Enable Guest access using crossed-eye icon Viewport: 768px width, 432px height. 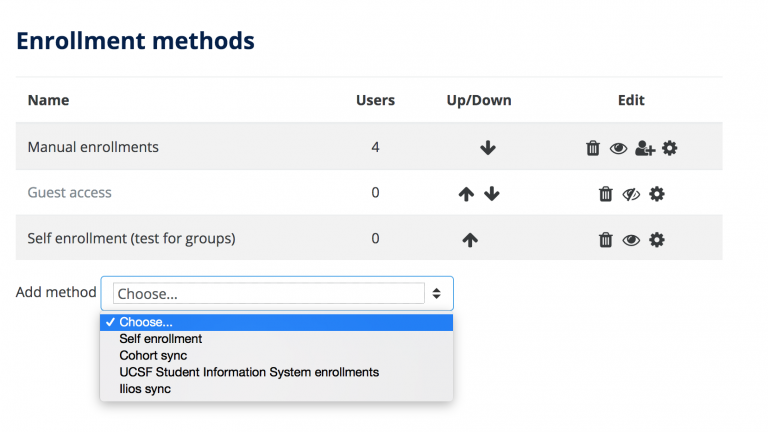tap(631, 194)
